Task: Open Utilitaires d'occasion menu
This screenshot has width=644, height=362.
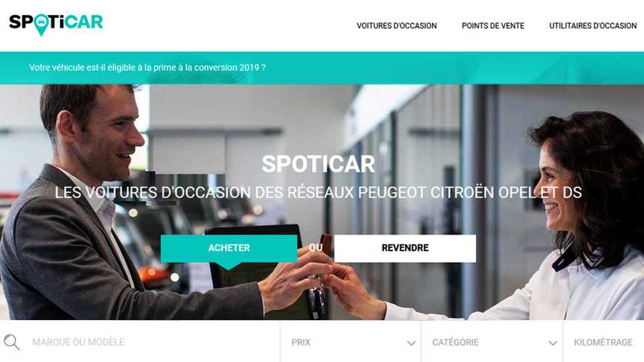Action: [x=593, y=26]
